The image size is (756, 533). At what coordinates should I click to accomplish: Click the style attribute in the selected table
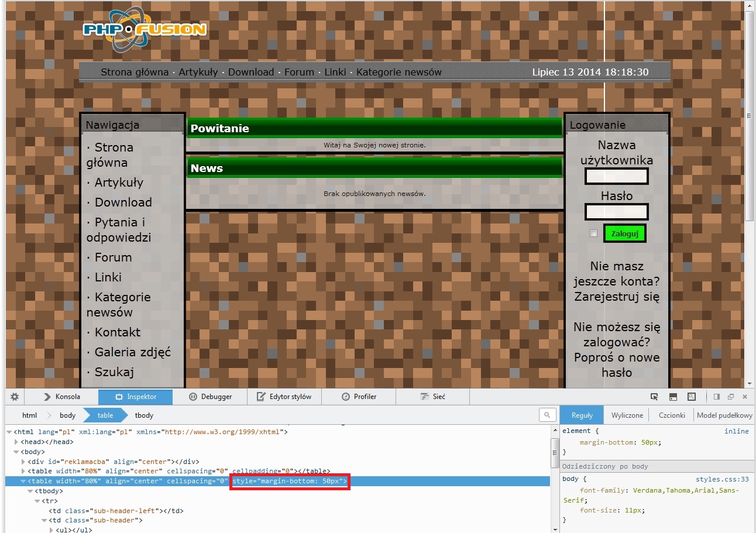[x=290, y=481]
